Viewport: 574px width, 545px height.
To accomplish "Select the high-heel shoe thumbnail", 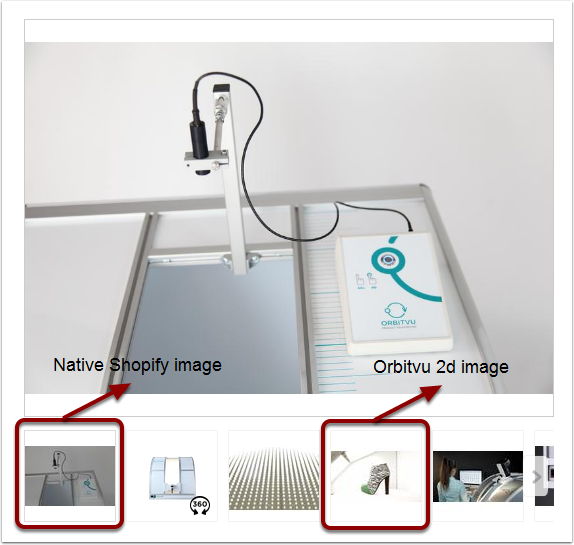I will click(x=376, y=475).
